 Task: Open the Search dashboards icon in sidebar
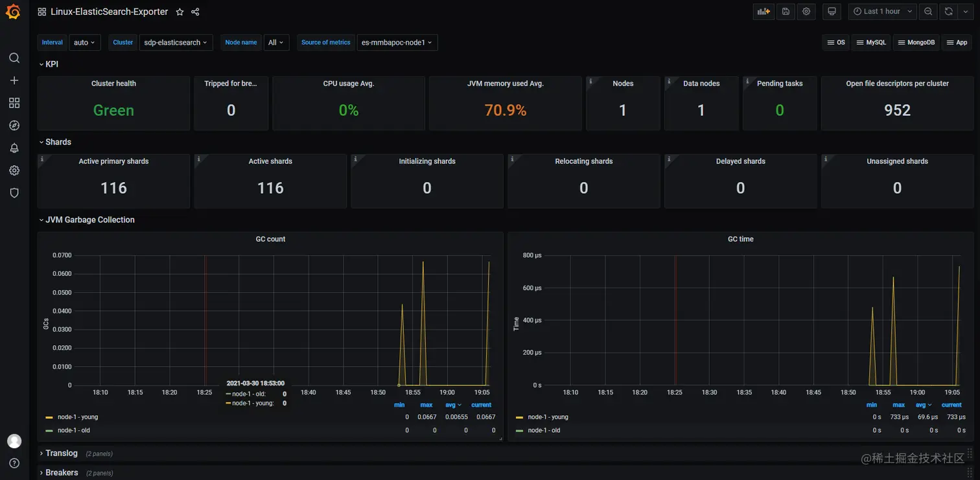(14, 58)
